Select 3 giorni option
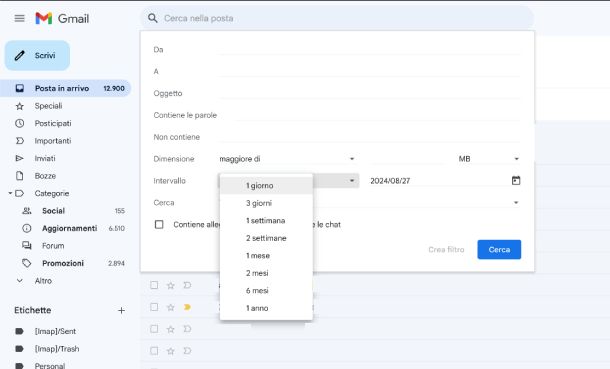Image resolution: width=610 pixels, height=369 pixels. coord(266,203)
